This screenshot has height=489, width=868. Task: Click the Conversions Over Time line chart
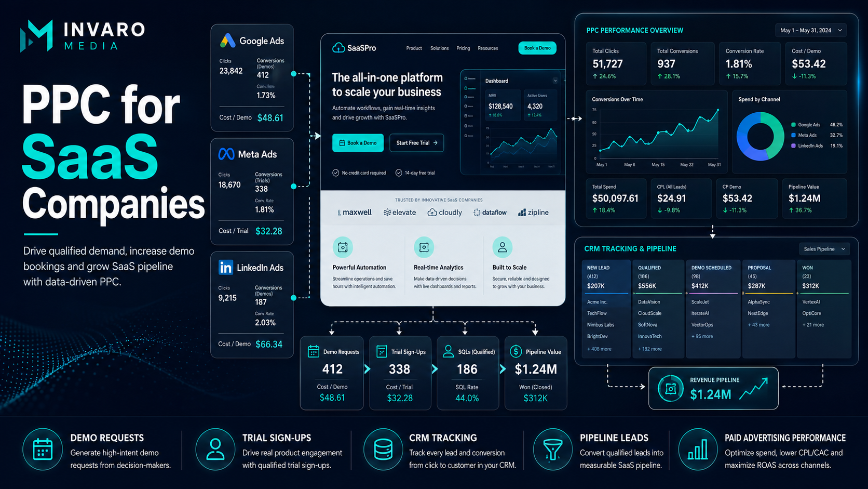(658, 135)
